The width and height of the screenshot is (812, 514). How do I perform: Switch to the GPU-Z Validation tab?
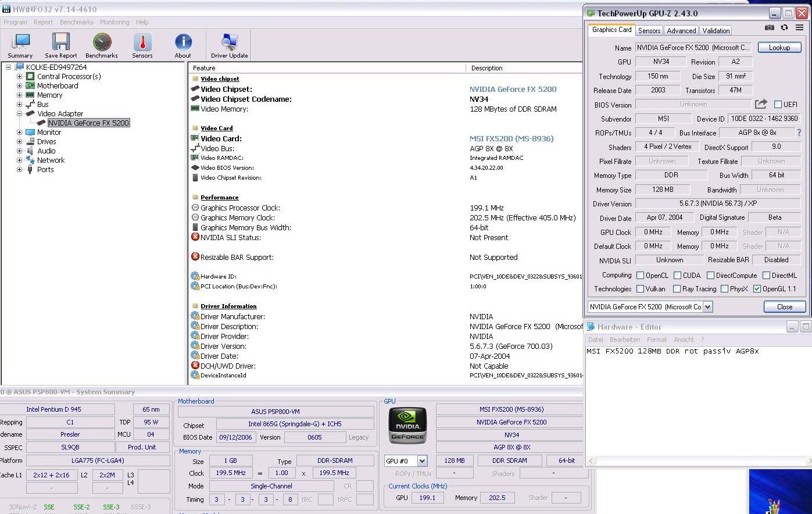click(x=716, y=31)
